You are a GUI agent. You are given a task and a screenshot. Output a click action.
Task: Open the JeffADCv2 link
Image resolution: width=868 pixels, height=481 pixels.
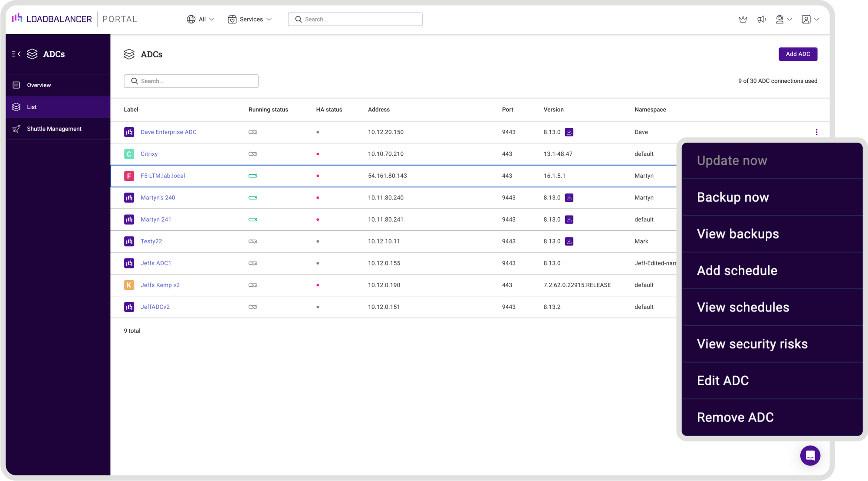[x=155, y=307]
